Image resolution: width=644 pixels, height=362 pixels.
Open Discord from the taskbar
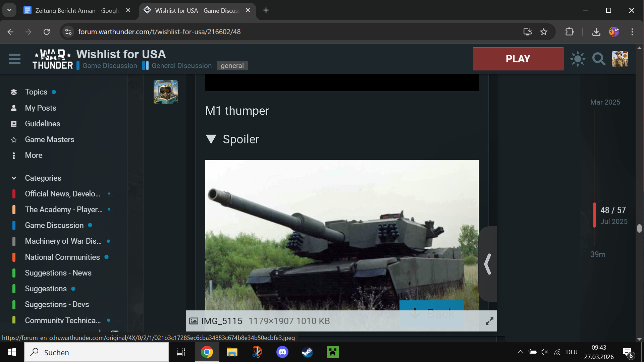click(x=282, y=352)
